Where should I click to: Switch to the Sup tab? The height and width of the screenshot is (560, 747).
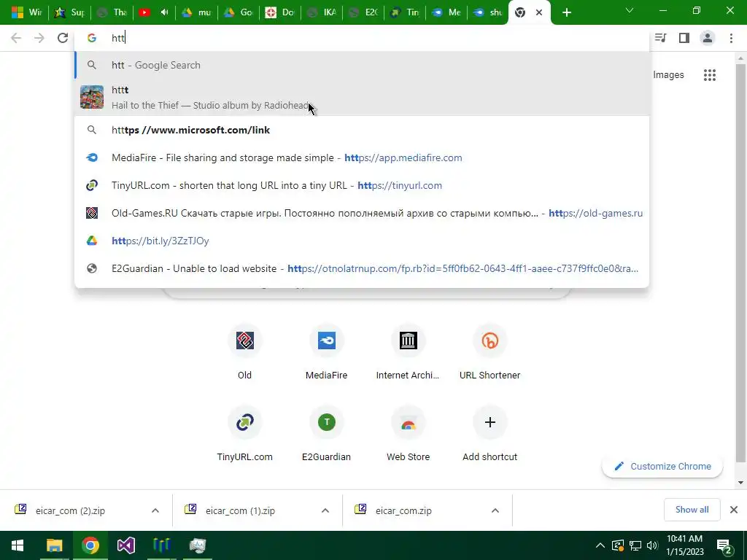[69, 12]
